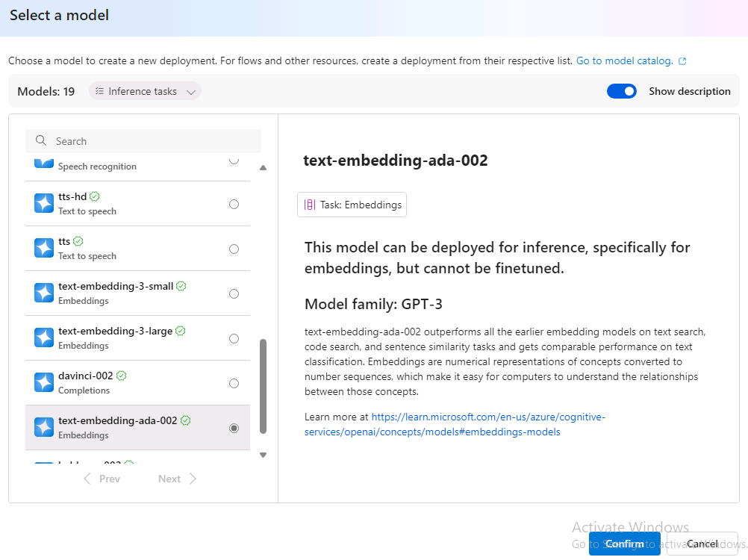Click the davinci-002 model icon
748x560 pixels.
click(44, 383)
